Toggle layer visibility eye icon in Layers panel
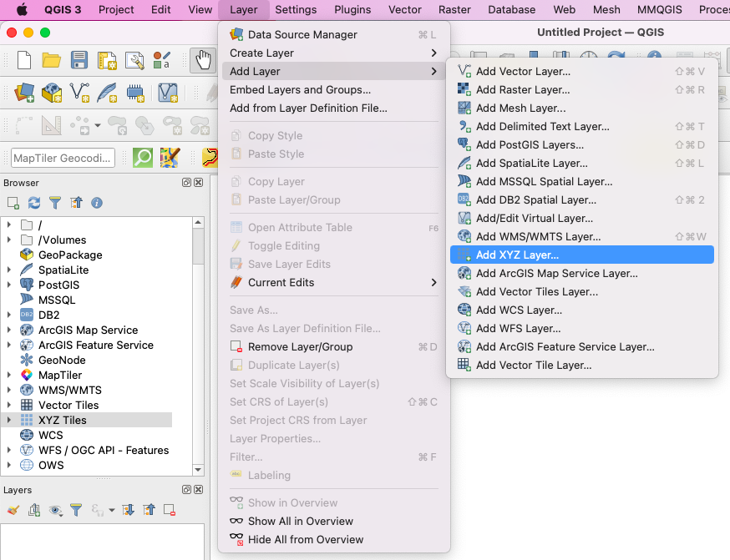This screenshot has height=560, width=730. point(55,510)
